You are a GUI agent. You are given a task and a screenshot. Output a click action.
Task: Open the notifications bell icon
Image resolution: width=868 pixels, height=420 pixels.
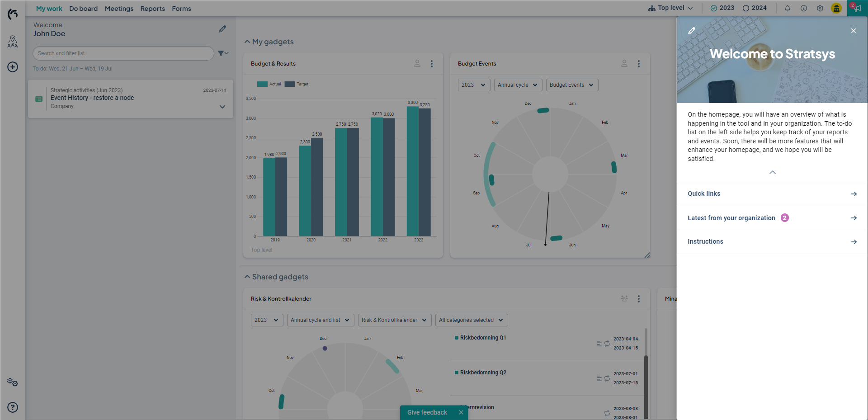coord(788,8)
